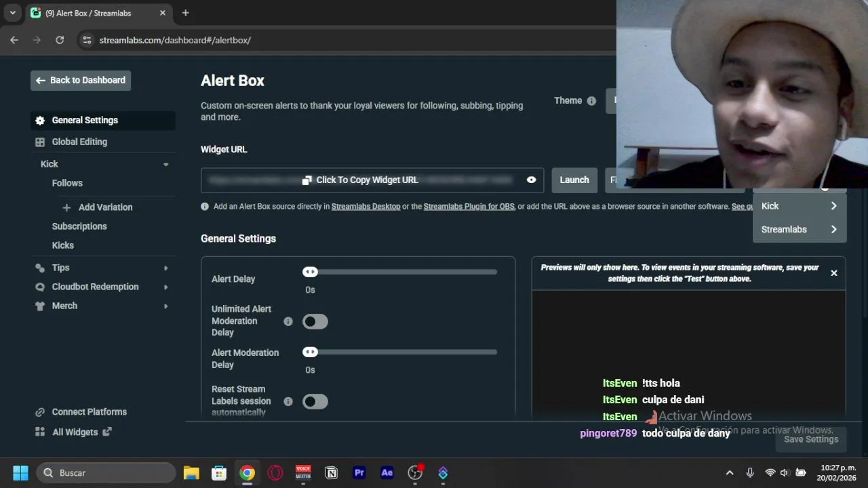Screen dimensions: 868x488
Task: Click To Copy Widget URL field
Action: coord(372,180)
